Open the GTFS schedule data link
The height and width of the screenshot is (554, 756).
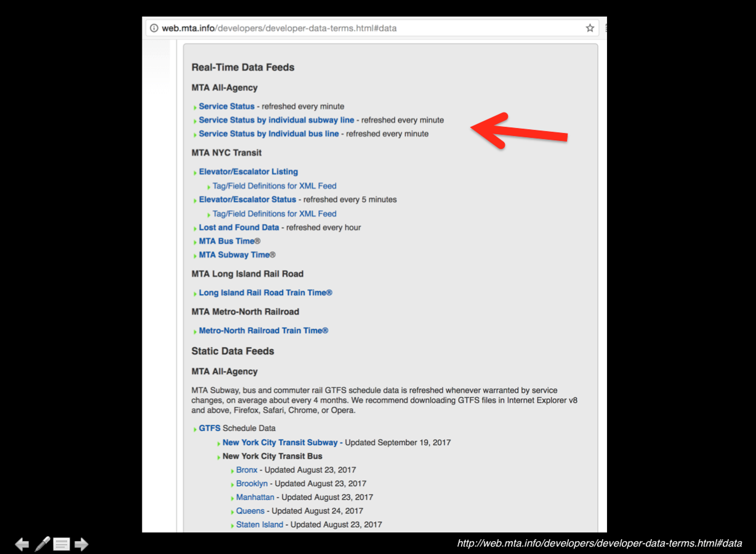tap(209, 428)
